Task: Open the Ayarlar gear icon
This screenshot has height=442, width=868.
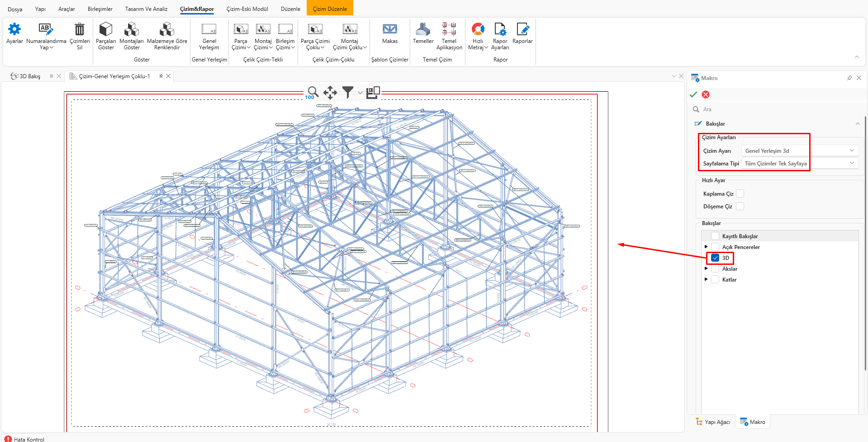Action: coord(14,30)
